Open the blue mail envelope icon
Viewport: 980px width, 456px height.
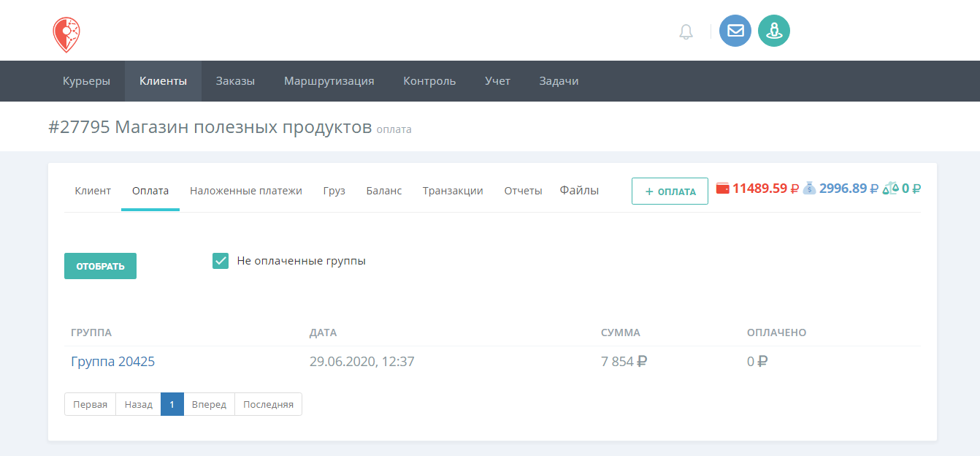[x=735, y=31]
